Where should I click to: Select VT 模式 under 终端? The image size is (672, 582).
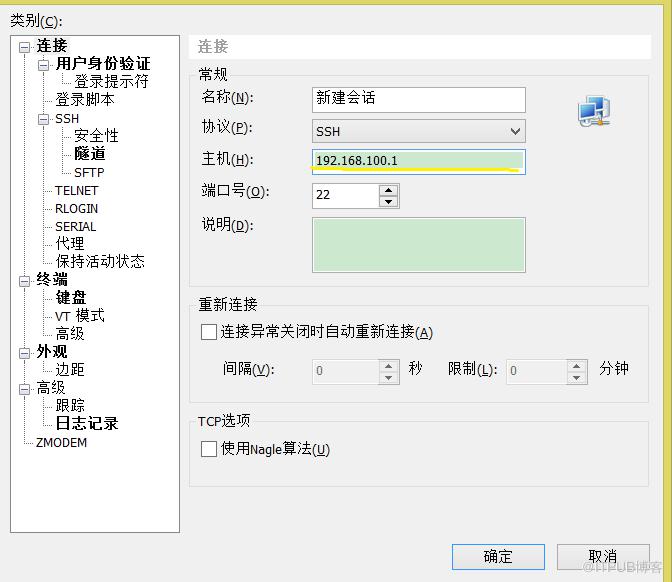pos(80,316)
